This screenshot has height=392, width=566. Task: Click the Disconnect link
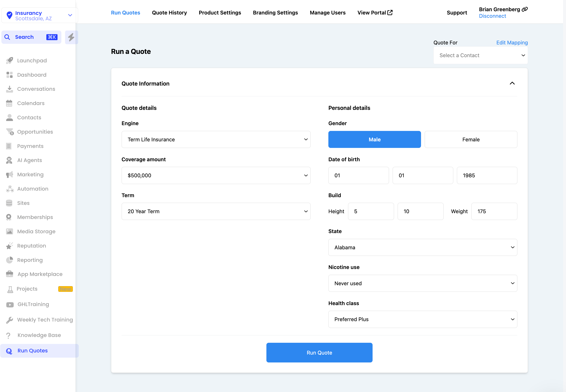[492, 16]
